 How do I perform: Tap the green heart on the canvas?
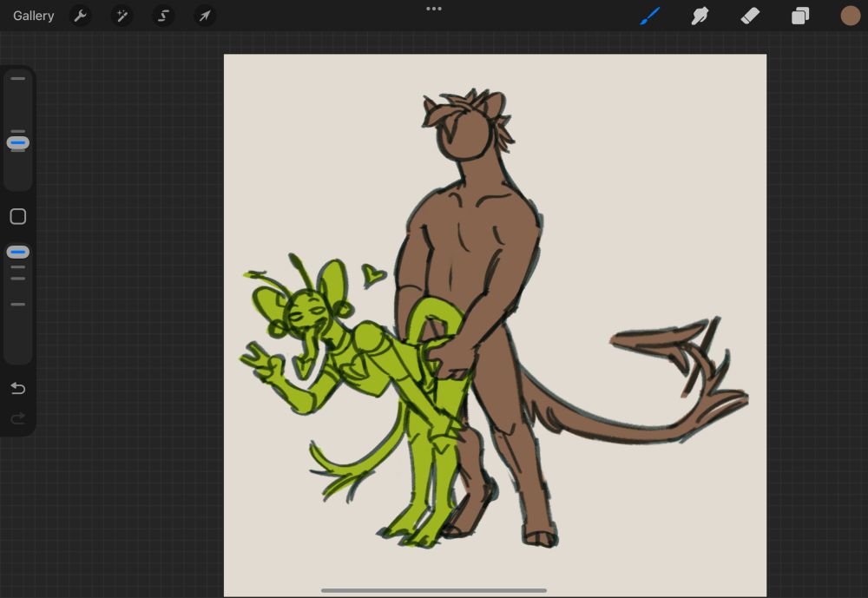(372, 275)
